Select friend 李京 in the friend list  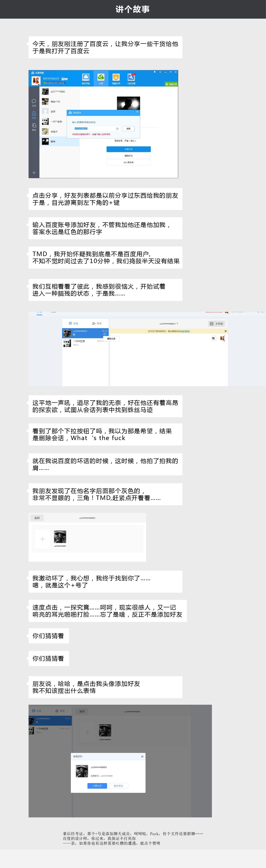60,112
